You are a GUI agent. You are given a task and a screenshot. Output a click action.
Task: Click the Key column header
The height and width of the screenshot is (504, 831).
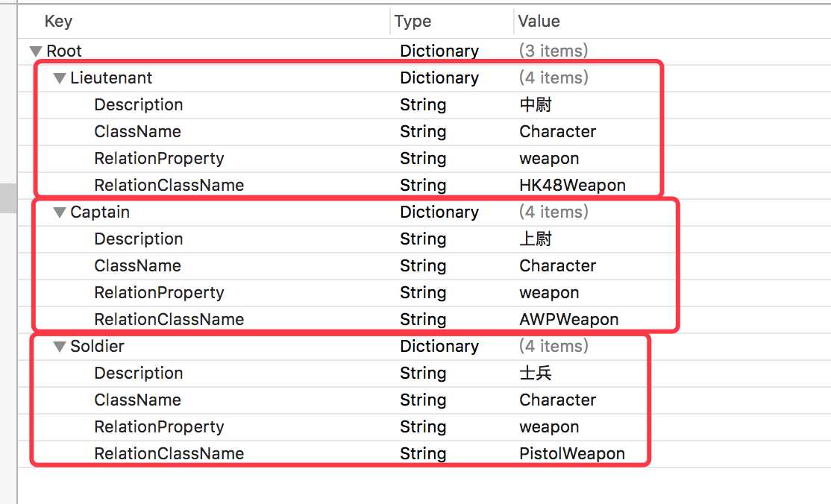coord(58,21)
